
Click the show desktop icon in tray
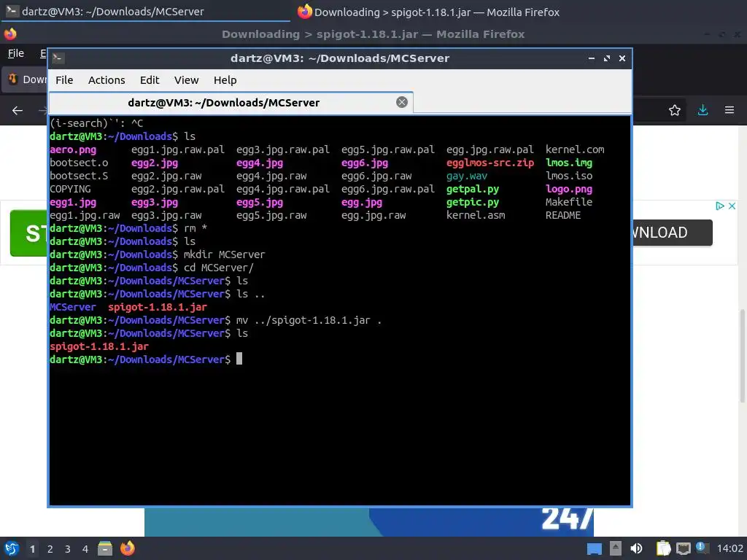594,548
